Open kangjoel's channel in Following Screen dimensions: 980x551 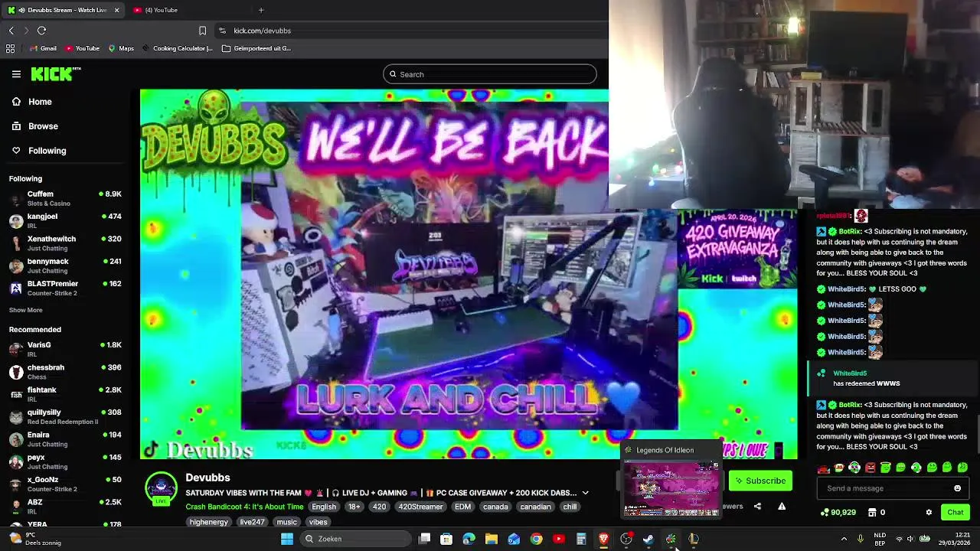click(x=66, y=221)
